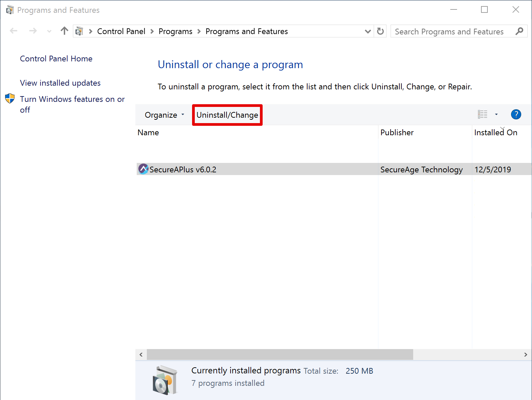The image size is (532, 400).
Task: Open help with the question mark icon
Action: tap(516, 114)
